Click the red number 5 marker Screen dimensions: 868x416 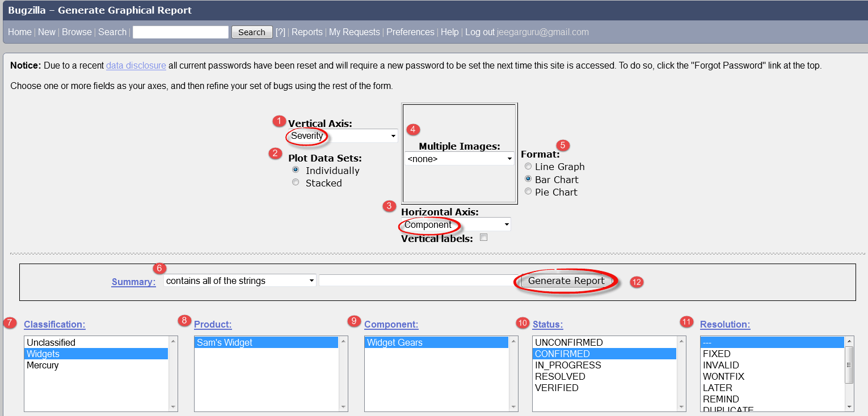coord(563,145)
